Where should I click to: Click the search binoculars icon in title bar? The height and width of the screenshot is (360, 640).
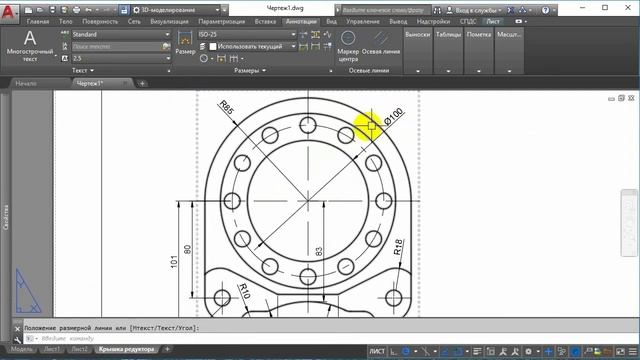click(x=437, y=10)
